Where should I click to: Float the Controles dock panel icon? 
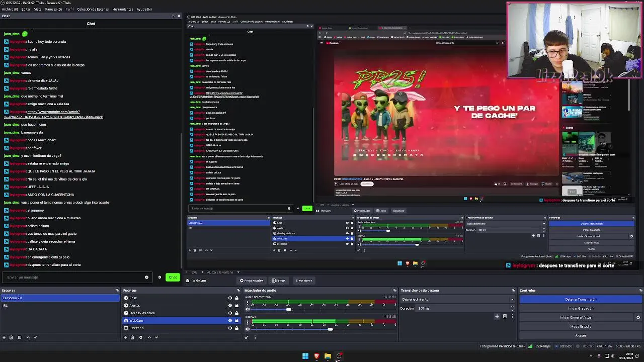tap(640, 290)
